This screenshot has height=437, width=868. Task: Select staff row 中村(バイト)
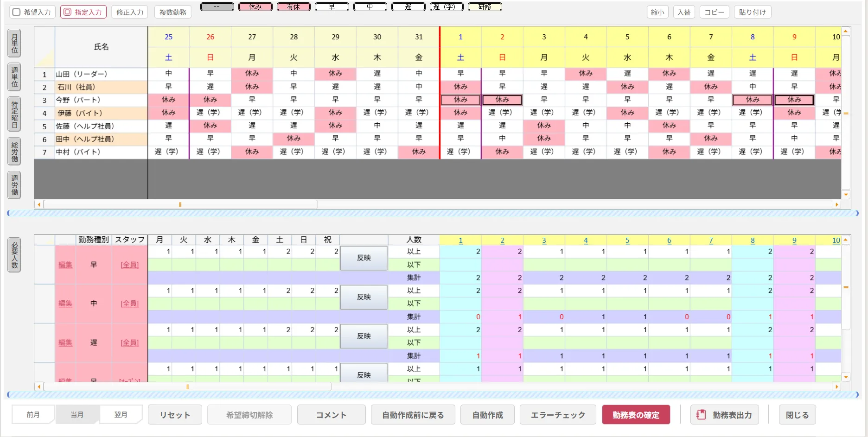tap(101, 152)
